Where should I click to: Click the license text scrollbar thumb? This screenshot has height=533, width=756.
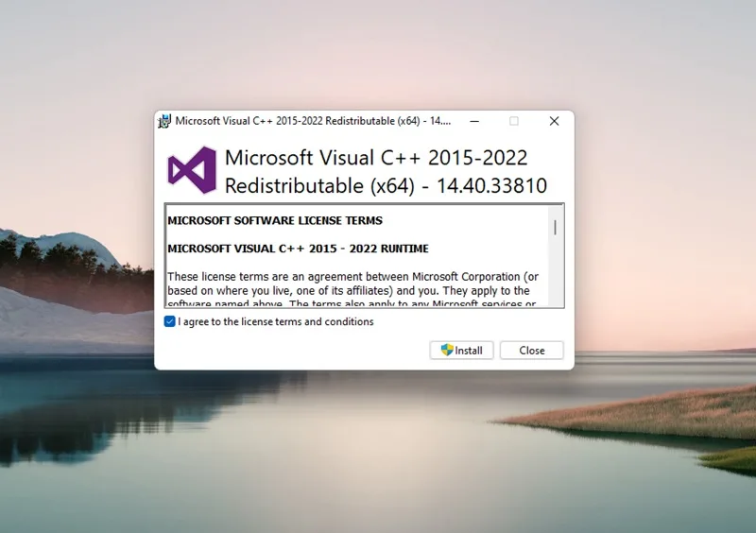click(556, 227)
